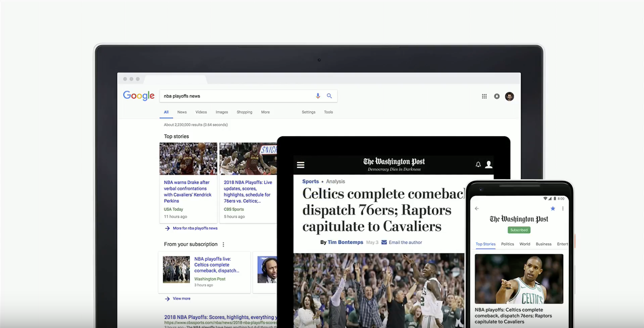Click the Google logo
The height and width of the screenshot is (328, 644).
pyautogui.click(x=139, y=96)
